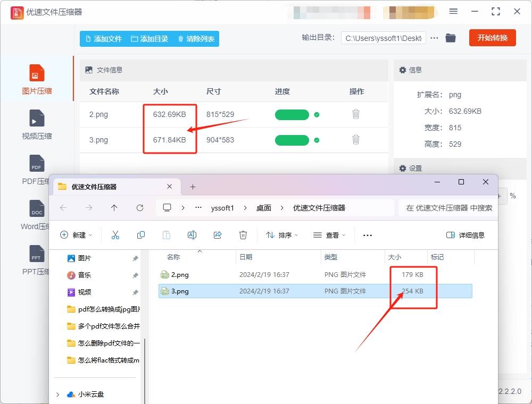
Task: Click the 开始转换 button
Action: click(x=492, y=38)
